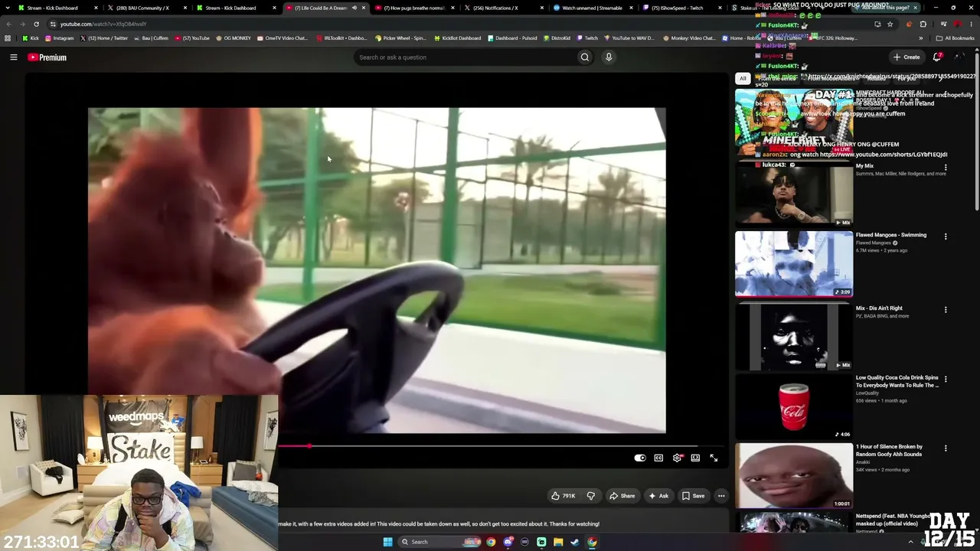
Task: Open options for Flawed Mangoes - Swimming
Action: click(x=946, y=236)
